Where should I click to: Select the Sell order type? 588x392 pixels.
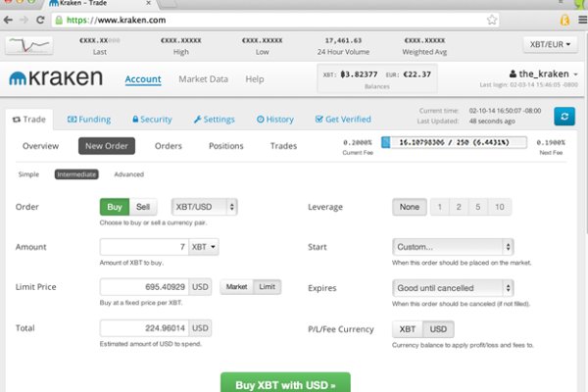pos(143,207)
